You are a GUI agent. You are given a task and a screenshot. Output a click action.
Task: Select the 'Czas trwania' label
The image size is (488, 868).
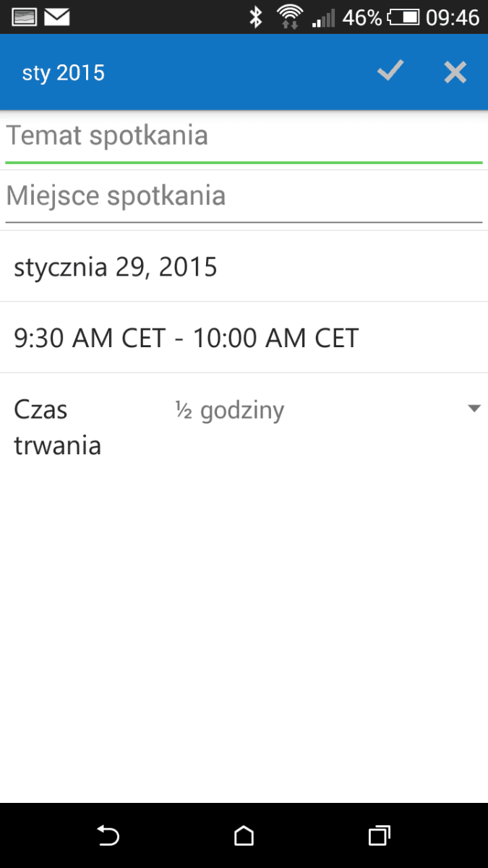coord(57,427)
